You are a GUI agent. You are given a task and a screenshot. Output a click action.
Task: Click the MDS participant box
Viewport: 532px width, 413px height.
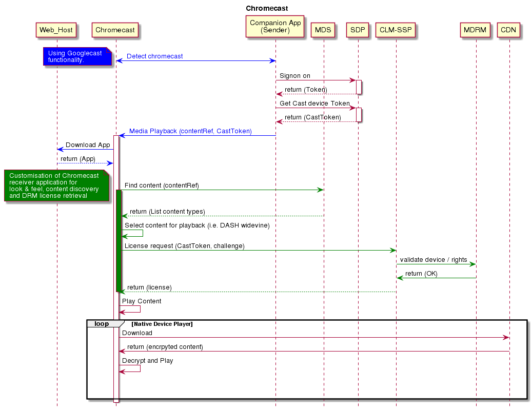[323, 30]
